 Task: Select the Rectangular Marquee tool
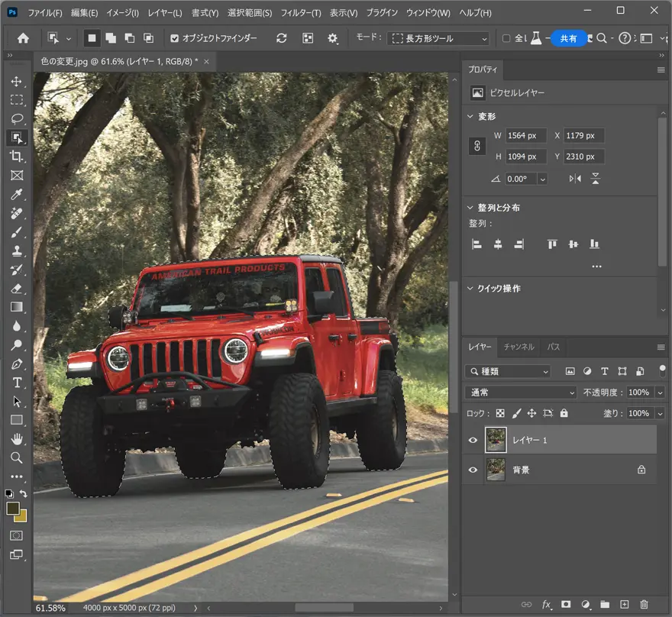(16, 100)
